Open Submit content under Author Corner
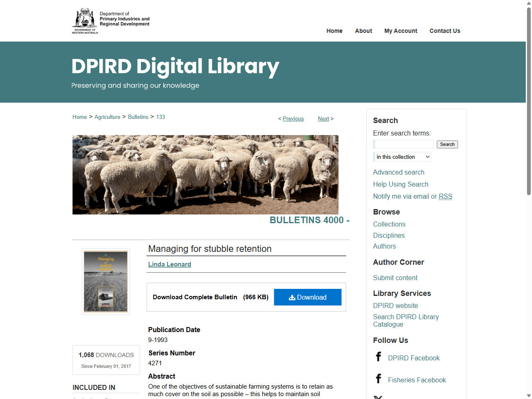 tap(395, 278)
